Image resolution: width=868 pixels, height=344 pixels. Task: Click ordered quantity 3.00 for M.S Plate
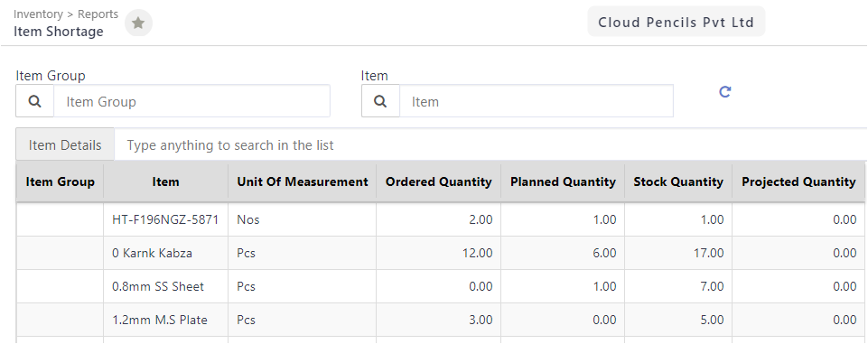(438, 319)
